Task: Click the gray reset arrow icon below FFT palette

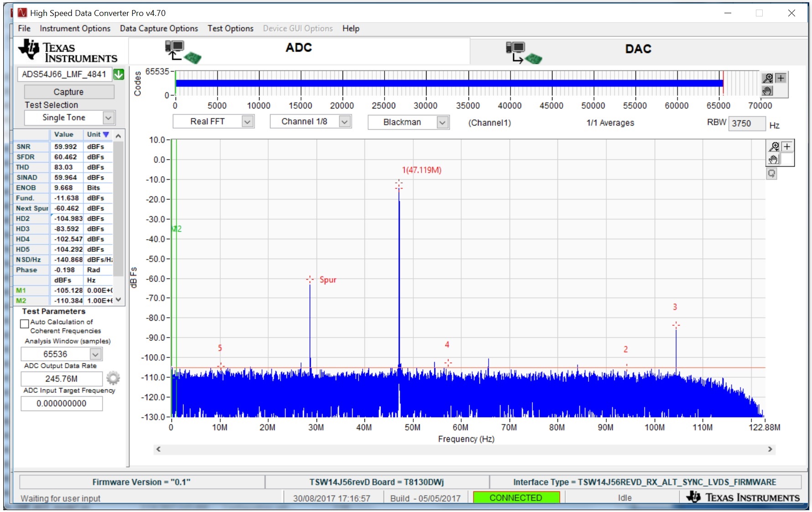Action: click(x=771, y=173)
